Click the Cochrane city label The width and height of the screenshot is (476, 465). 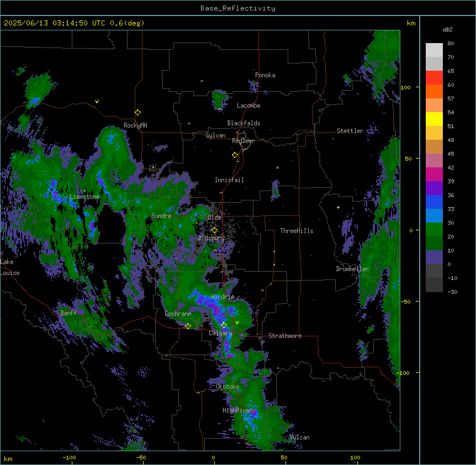pyautogui.click(x=178, y=314)
